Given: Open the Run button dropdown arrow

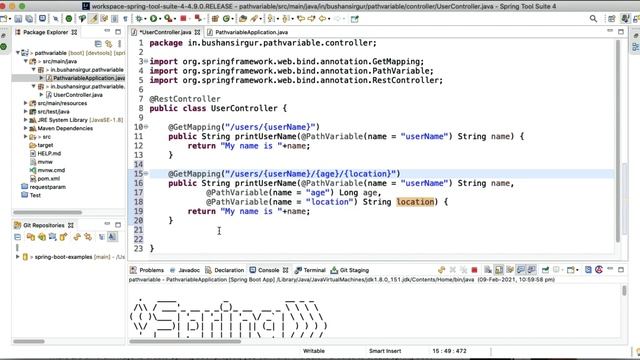Looking at the screenshot, I should click(x=160, y=19).
